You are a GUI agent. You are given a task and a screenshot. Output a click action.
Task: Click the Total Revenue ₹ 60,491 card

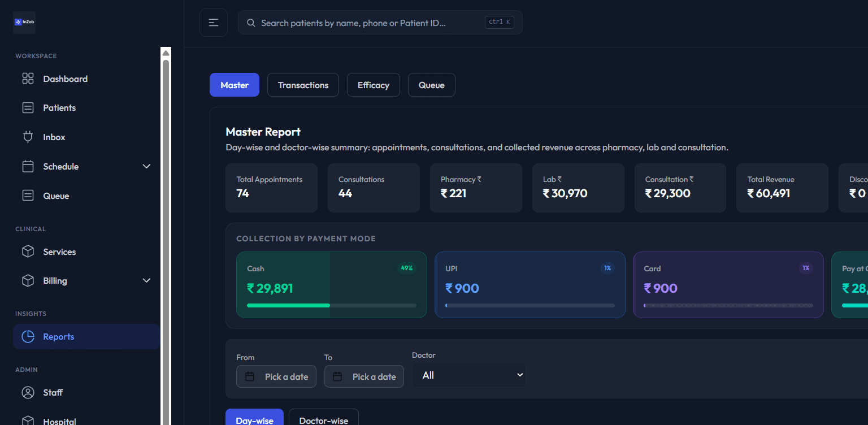(782, 188)
